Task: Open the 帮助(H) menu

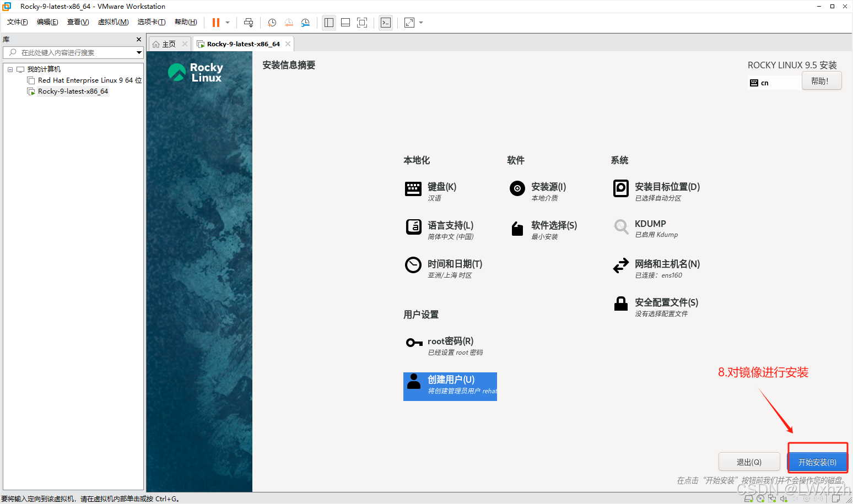Action: click(186, 22)
